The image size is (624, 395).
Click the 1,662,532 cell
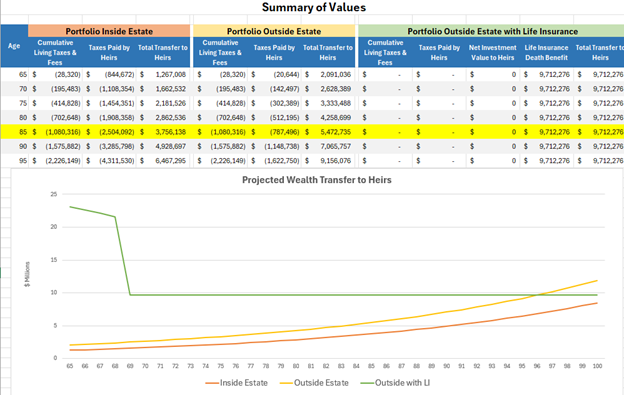[x=163, y=89]
